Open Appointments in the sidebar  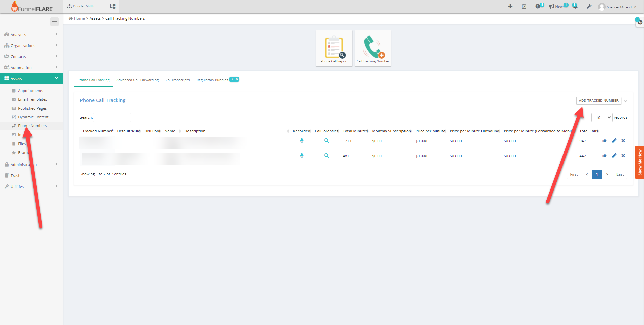(31, 91)
